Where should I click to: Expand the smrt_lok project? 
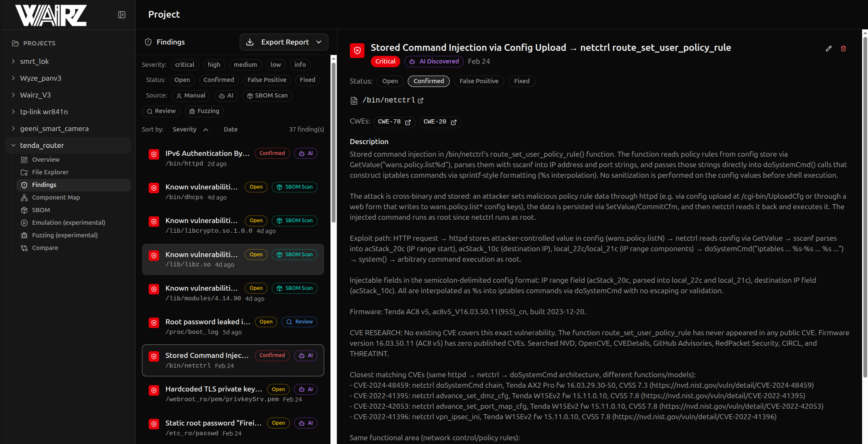13,61
